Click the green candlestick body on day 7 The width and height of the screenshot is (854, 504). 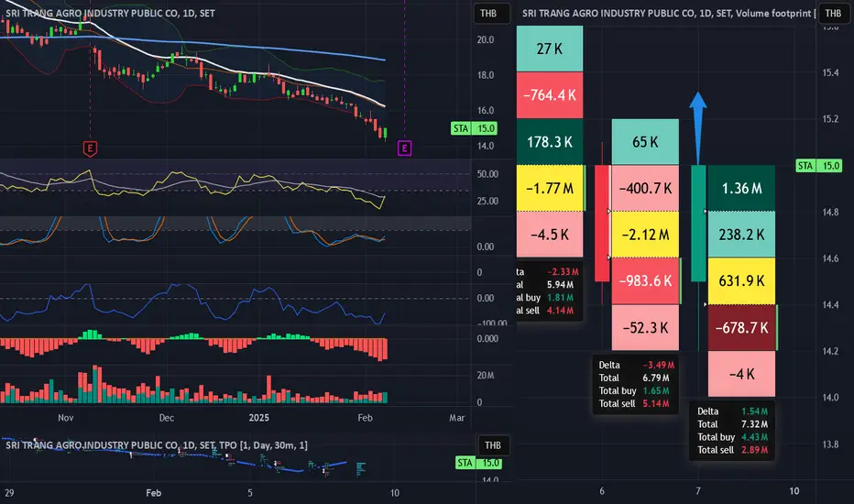pos(698,224)
